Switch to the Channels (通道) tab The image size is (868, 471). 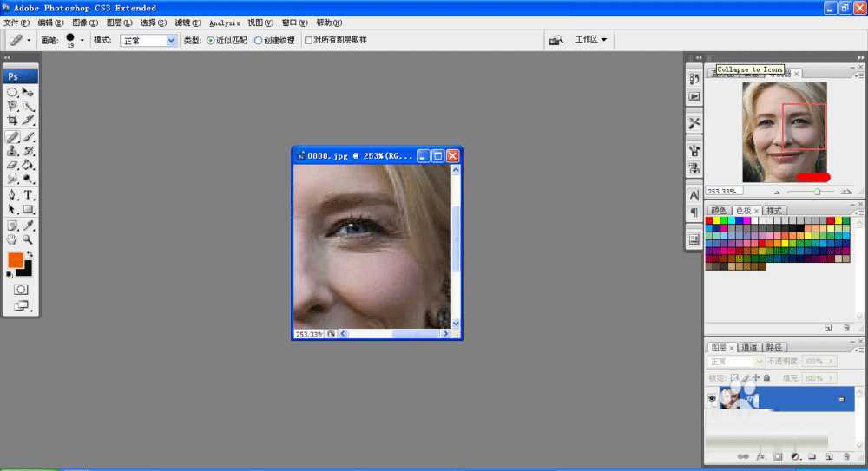coord(749,348)
